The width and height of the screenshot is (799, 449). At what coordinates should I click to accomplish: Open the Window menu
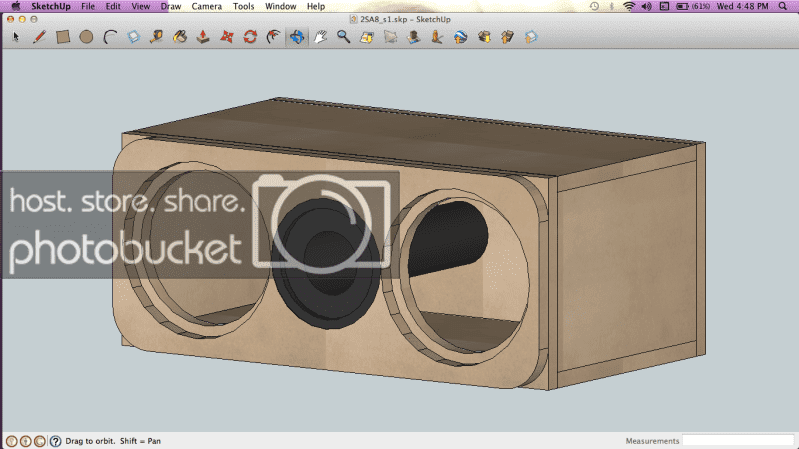[280, 6]
